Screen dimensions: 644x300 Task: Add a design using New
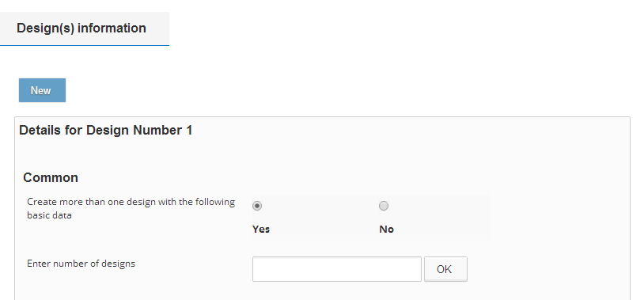tap(42, 90)
